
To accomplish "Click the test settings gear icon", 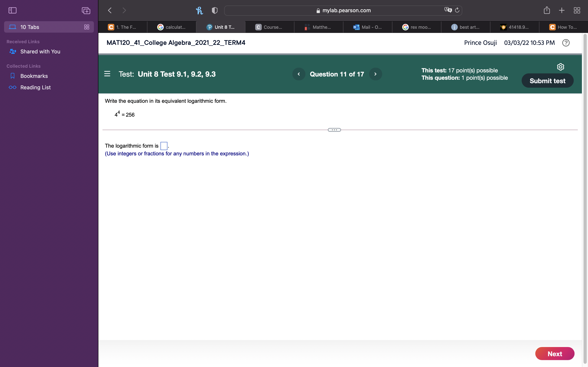I will (x=560, y=67).
